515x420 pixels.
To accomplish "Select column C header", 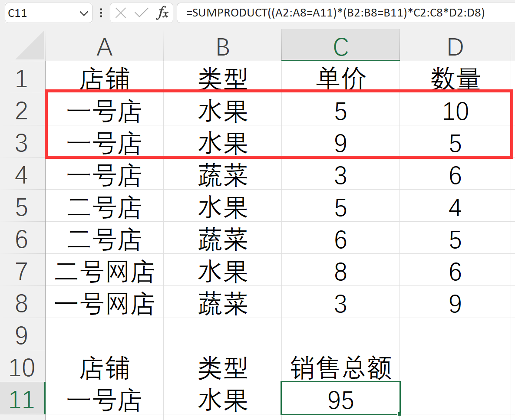I will pyautogui.click(x=340, y=47).
